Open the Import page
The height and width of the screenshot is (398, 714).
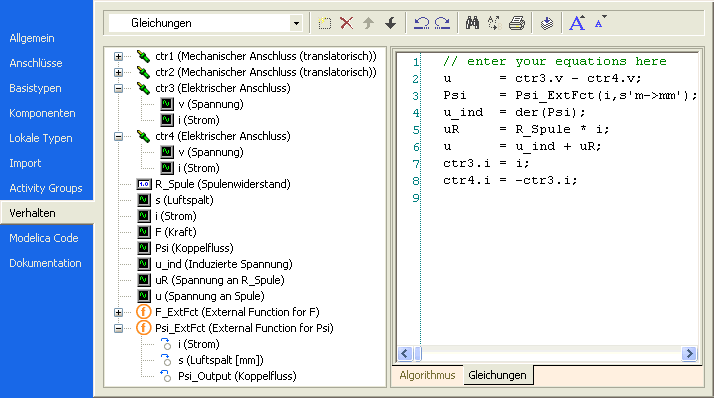tap(25, 163)
